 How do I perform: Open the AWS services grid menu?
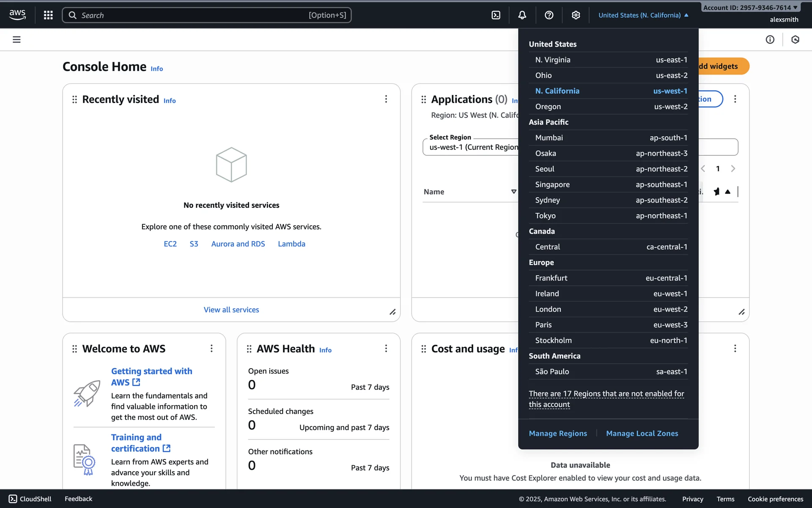tap(48, 15)
